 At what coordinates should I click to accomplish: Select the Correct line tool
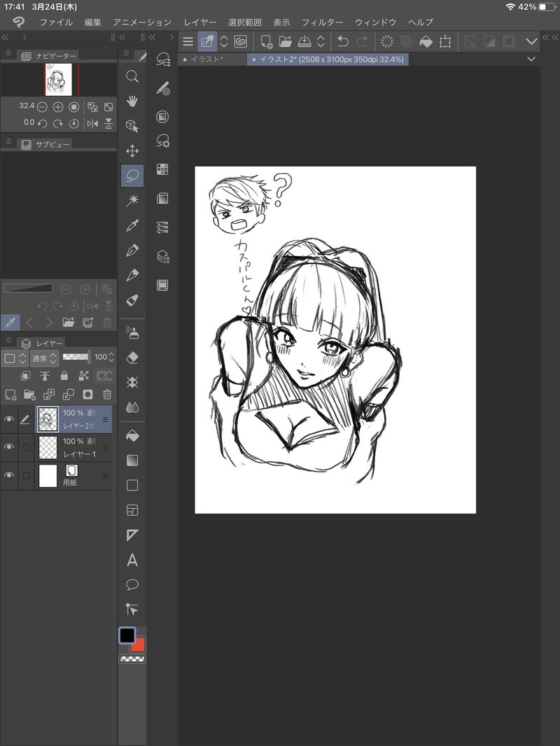click(132, 610)
